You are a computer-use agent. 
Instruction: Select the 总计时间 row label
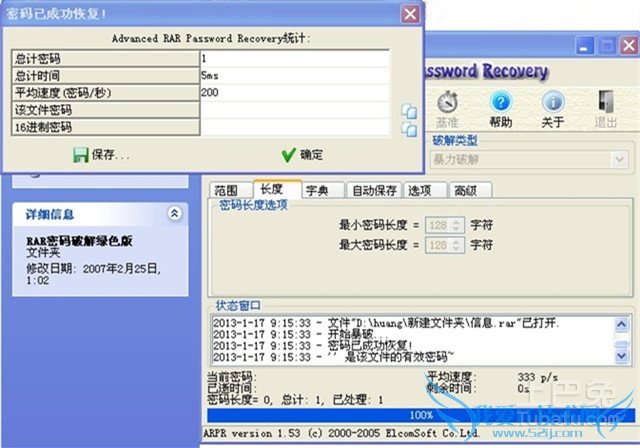pyautogui.click(x=106, y=76)
